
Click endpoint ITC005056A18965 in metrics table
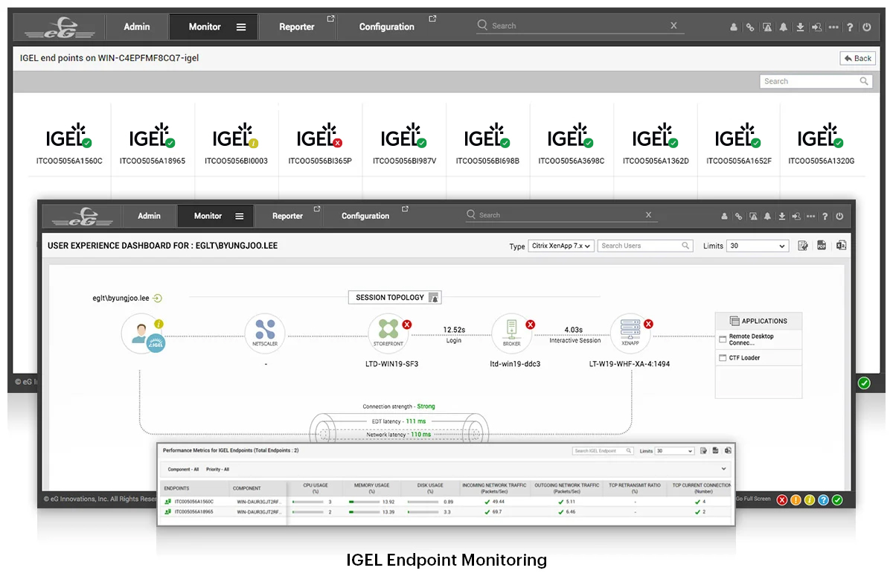pyautogui.click(x=193, y=512)
